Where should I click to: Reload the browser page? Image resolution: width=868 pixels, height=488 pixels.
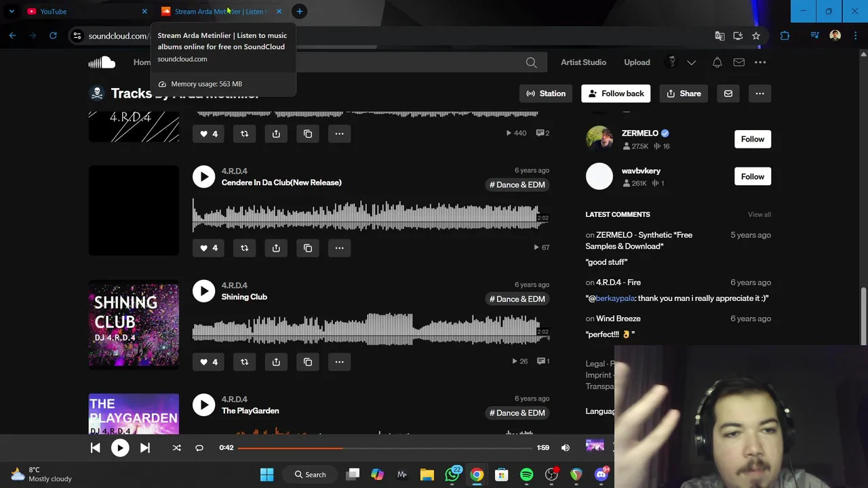[x=53, y=36]
